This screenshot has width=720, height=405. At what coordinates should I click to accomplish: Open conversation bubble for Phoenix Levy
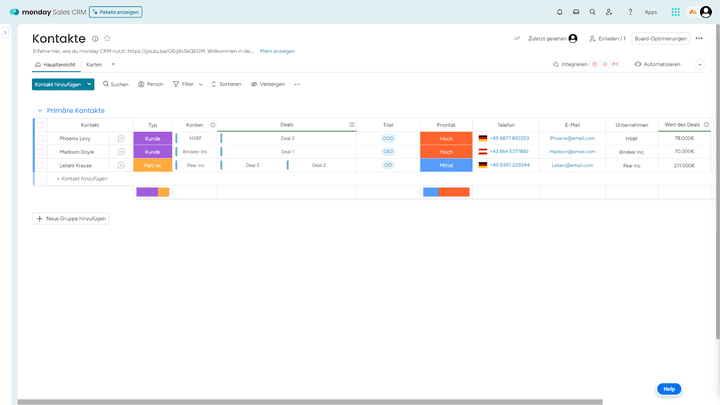[x=121, y=138]
